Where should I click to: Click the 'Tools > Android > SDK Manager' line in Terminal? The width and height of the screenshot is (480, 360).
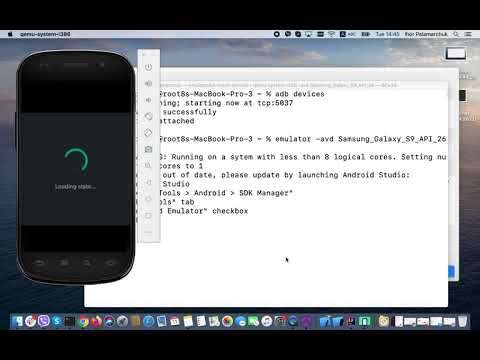click(x=225, y=193)
